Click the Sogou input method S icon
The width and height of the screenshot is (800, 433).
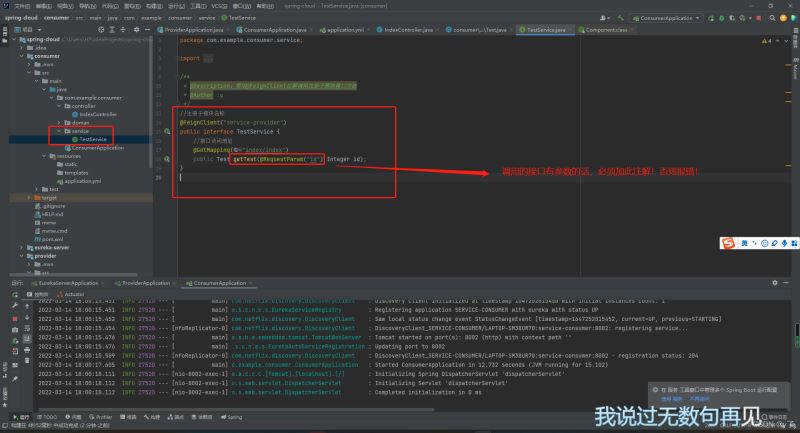coord(729,244)
